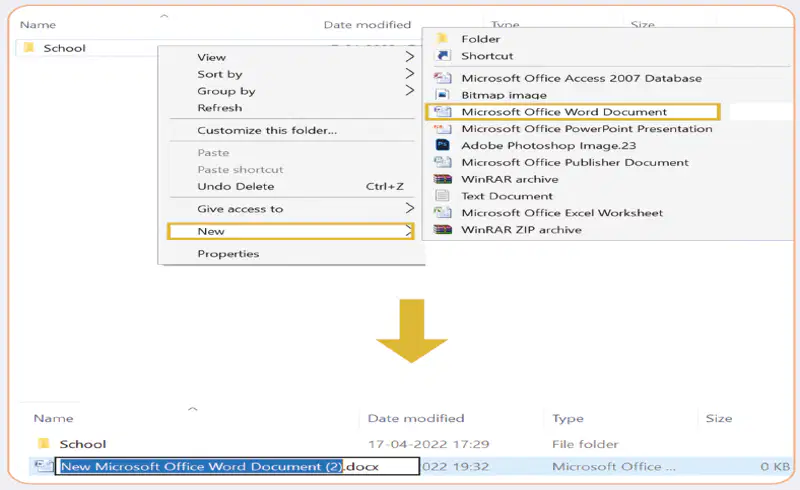Click the bottom Name column header
The width and height of the screenshot is (800, 490).
pyautogui.click(x=54, y=418)
